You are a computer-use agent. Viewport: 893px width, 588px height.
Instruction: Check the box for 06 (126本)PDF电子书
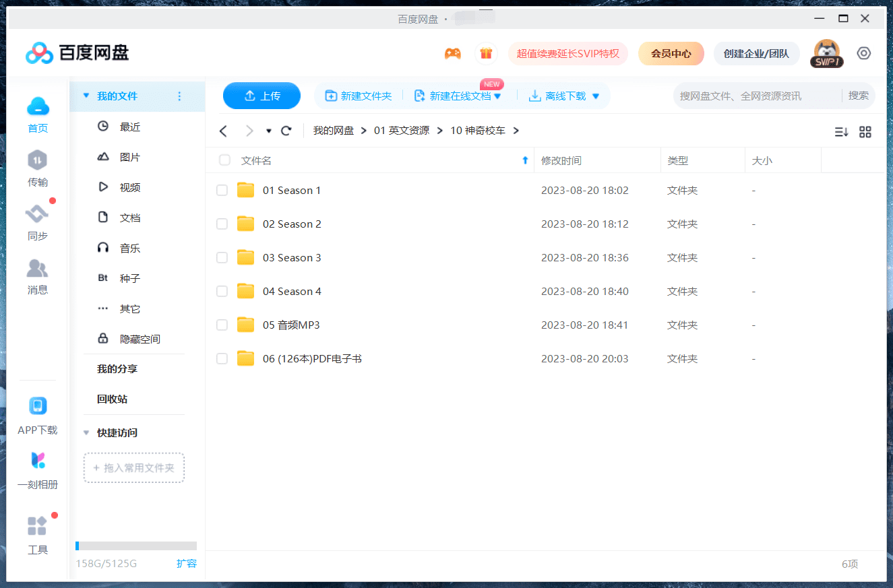tap(222, 359)
